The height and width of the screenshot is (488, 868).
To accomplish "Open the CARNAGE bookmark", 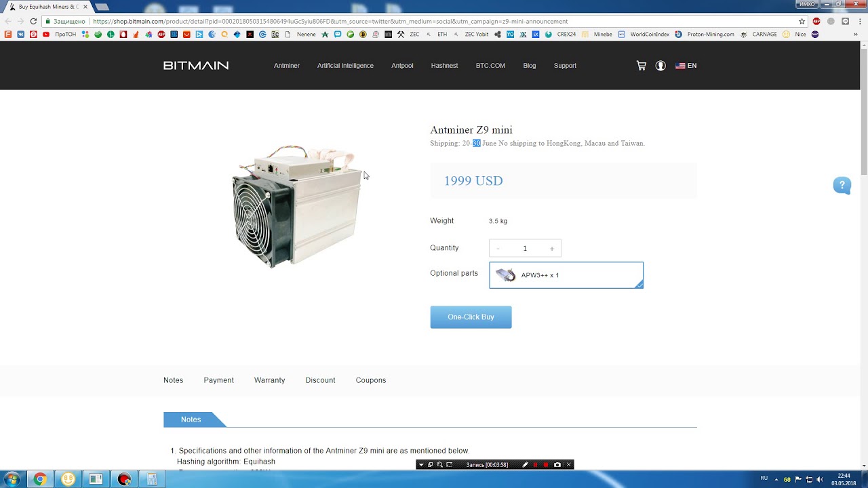I will (x=759, y=34).
